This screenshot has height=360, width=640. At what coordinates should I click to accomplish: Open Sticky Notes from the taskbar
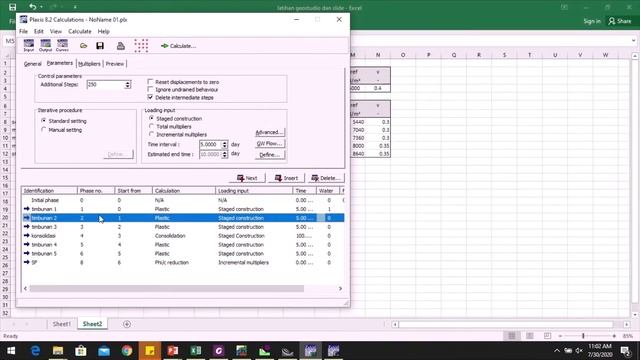click(x=150, y=351)
